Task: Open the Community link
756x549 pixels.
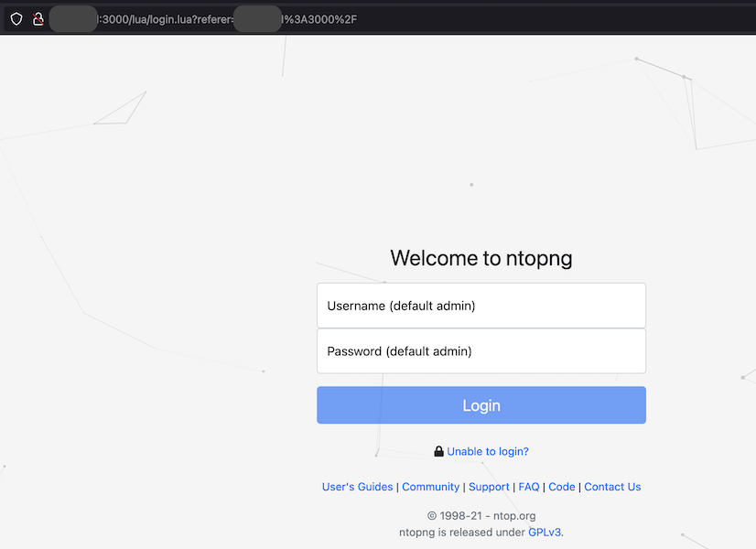Action: [430, 487]
